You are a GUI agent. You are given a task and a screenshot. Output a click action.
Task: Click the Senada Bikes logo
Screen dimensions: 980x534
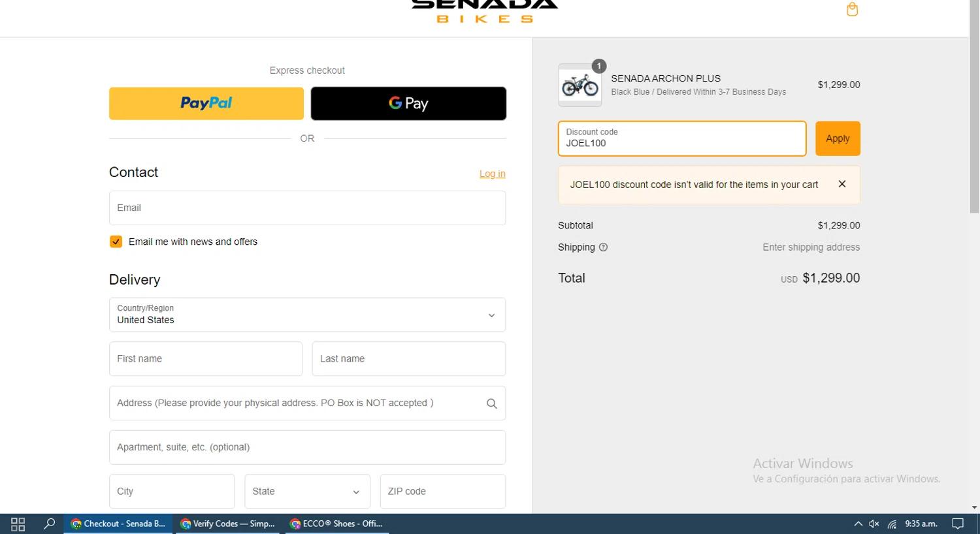click(x=485, y=10)
